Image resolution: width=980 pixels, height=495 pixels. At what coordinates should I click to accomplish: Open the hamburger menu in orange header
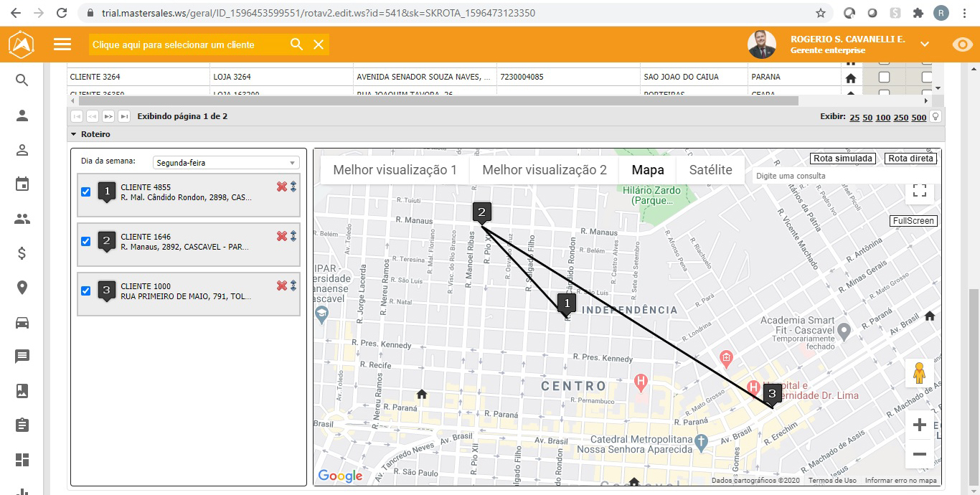[x=62, y=44]
